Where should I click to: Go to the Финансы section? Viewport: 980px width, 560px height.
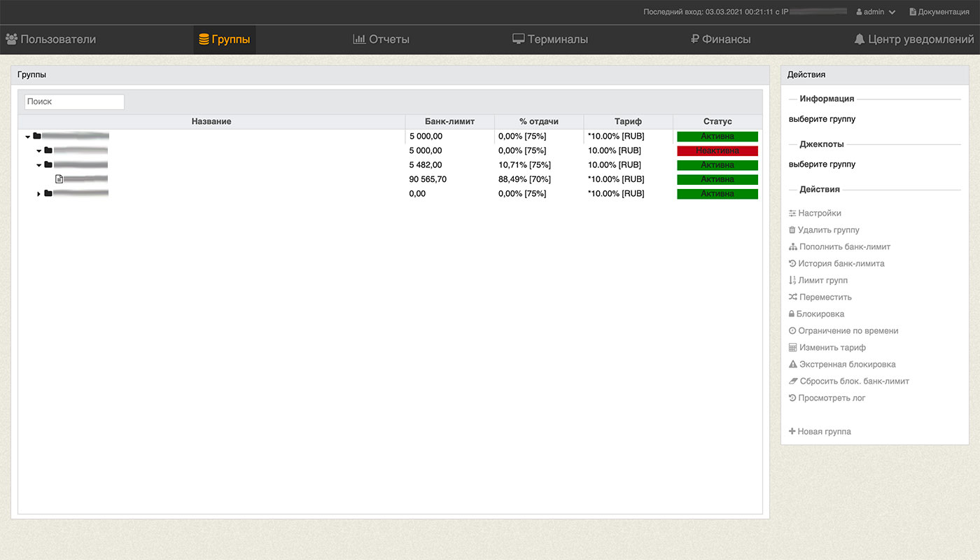(720, 39)
